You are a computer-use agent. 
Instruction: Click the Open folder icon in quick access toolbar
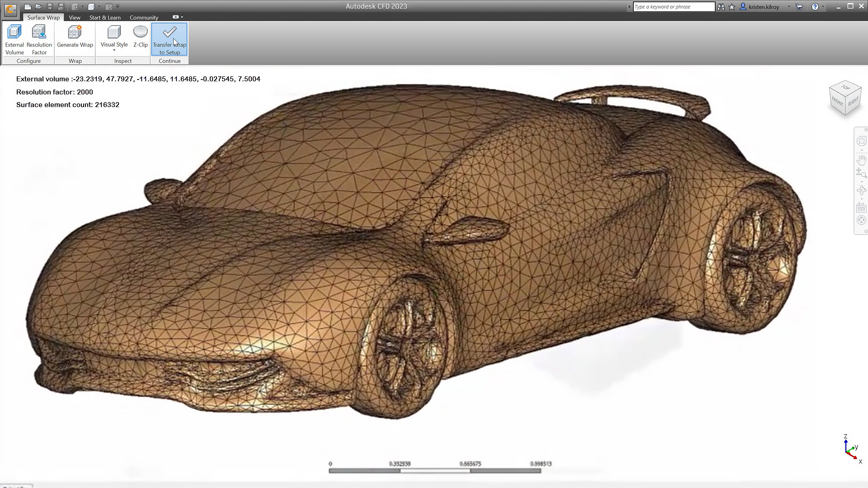click(x=39, y=7)
